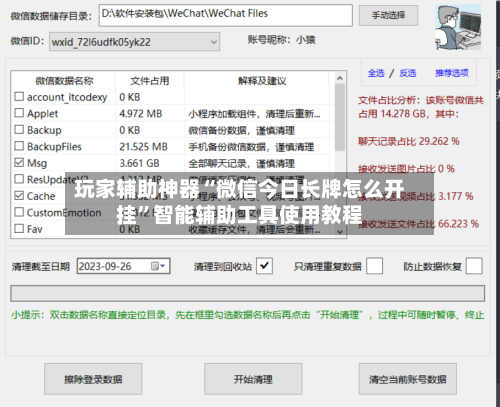Click the WeChat data directory path field

click(226, 15)
